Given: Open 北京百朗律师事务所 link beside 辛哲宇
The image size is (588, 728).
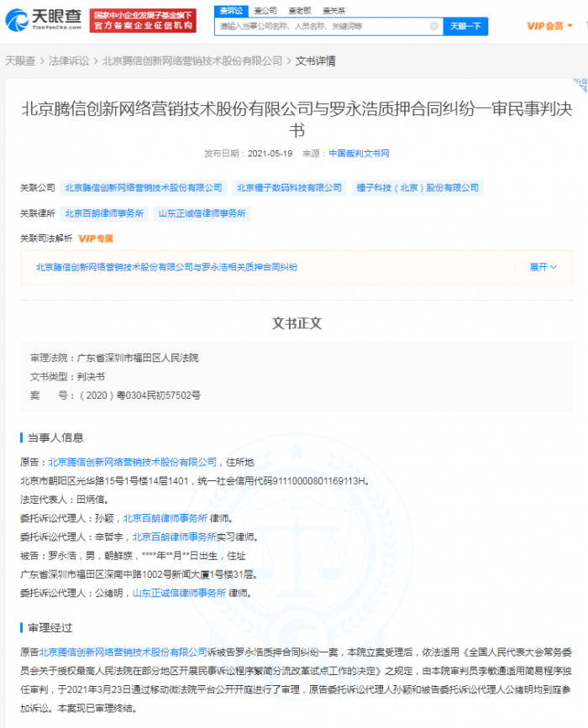Looking at the screenshot, I should click(174, 537).
